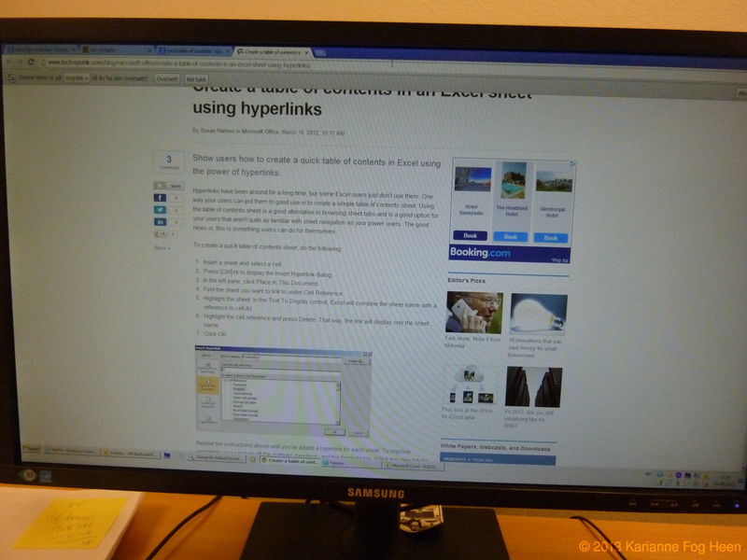Click the author name link in byline
The width and height of the screenshot is (747, 560).
point(218,131)
